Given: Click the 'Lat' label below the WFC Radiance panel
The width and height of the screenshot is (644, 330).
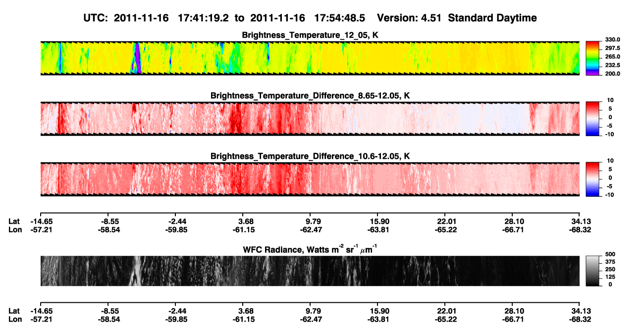Looking at the screenshot, I should pyautogui.click(x=14, y=311).
